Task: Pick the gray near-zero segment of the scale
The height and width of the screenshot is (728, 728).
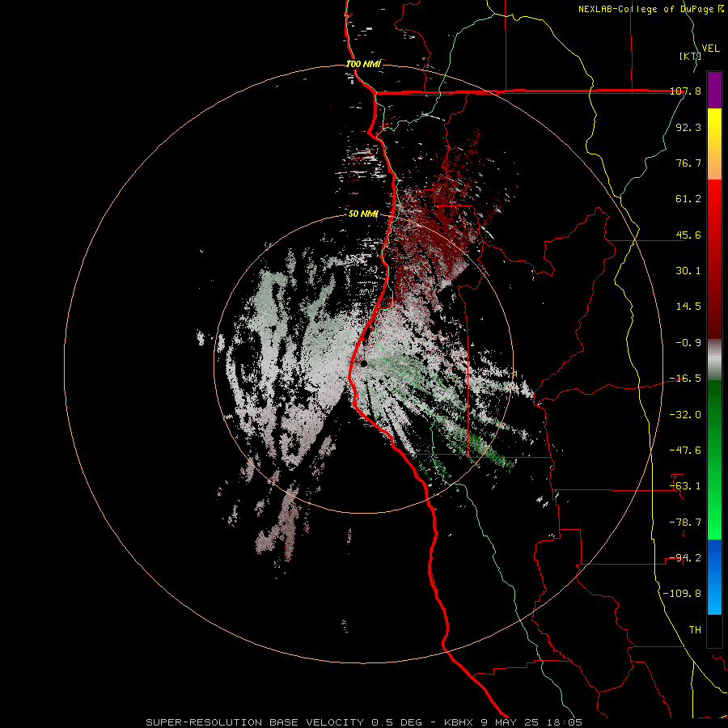Action: [x=714, y=360]
